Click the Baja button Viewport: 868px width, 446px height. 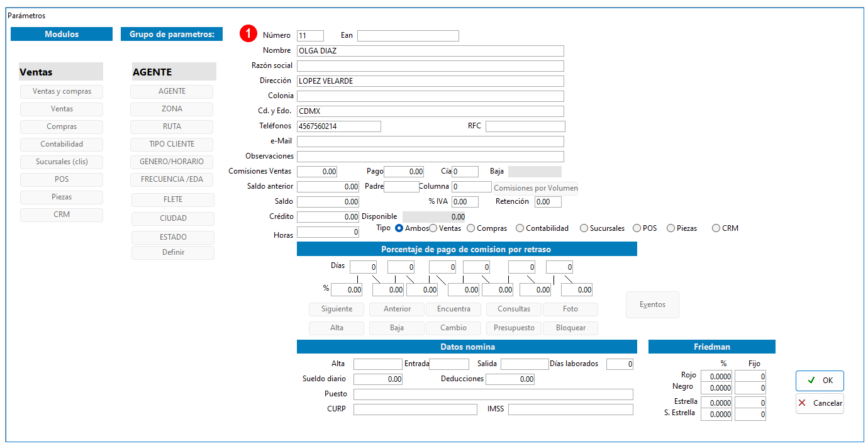pyautogui.click(x=397, y=328)
